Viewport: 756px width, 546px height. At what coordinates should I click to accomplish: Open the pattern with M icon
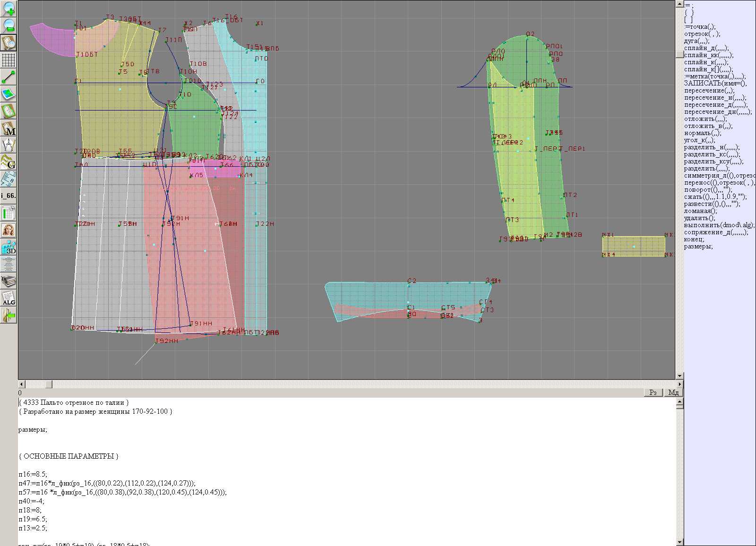(9, 128)
